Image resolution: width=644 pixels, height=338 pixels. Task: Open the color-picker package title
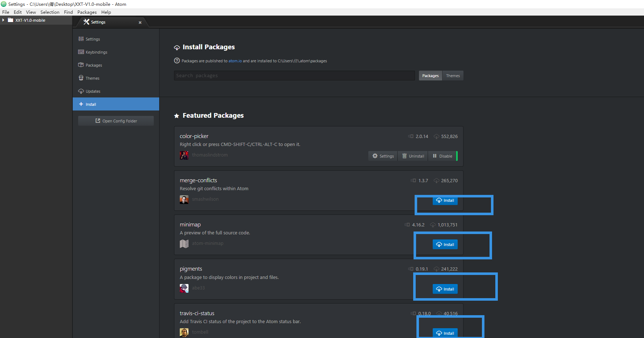point(194,136)
